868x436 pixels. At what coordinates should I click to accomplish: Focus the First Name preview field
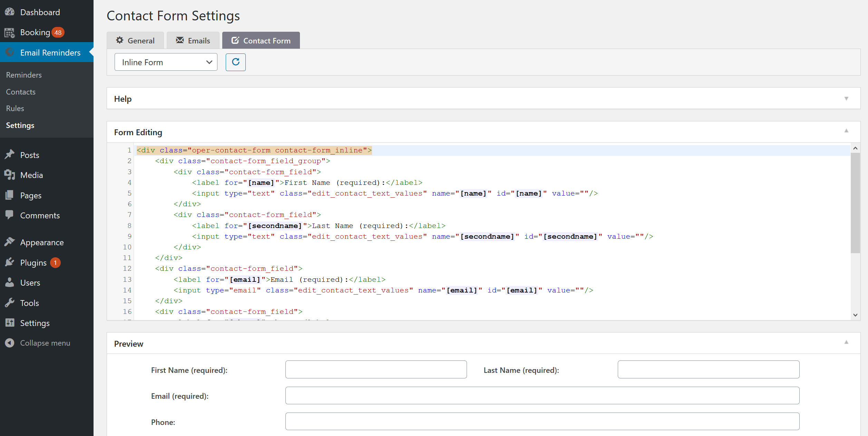coord(376,369)
